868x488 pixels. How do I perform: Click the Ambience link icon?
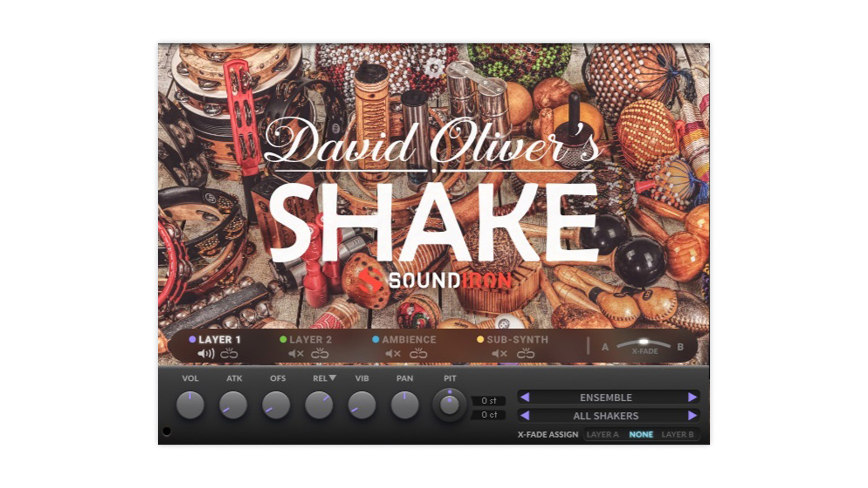point(418,354)
